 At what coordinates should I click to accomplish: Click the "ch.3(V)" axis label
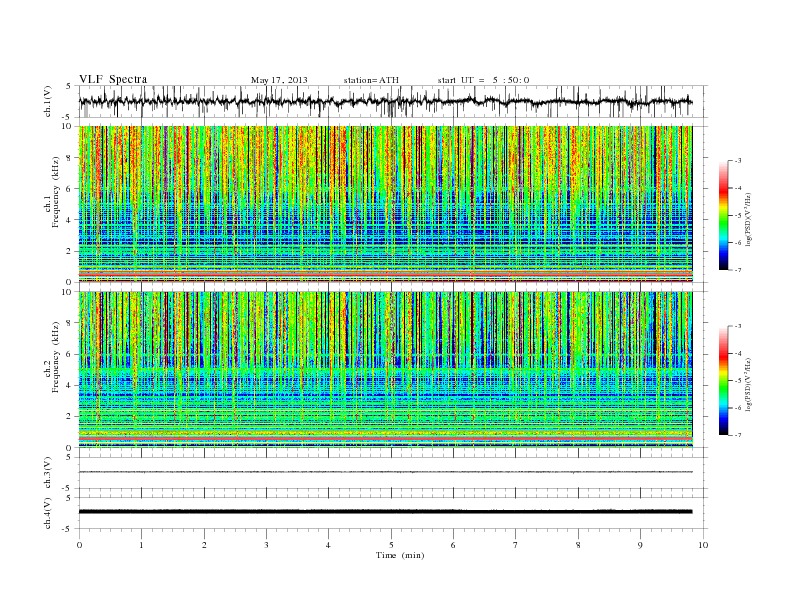pyautogui.click(x=48, y=473)
